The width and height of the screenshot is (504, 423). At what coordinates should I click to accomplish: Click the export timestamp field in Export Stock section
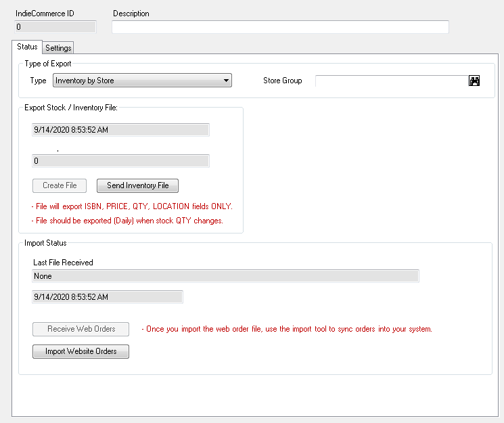tap(120, 130)
